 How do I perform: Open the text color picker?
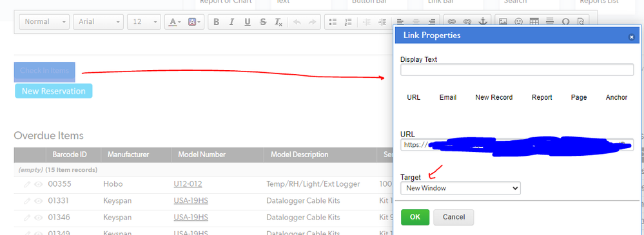tap(175, 22)
